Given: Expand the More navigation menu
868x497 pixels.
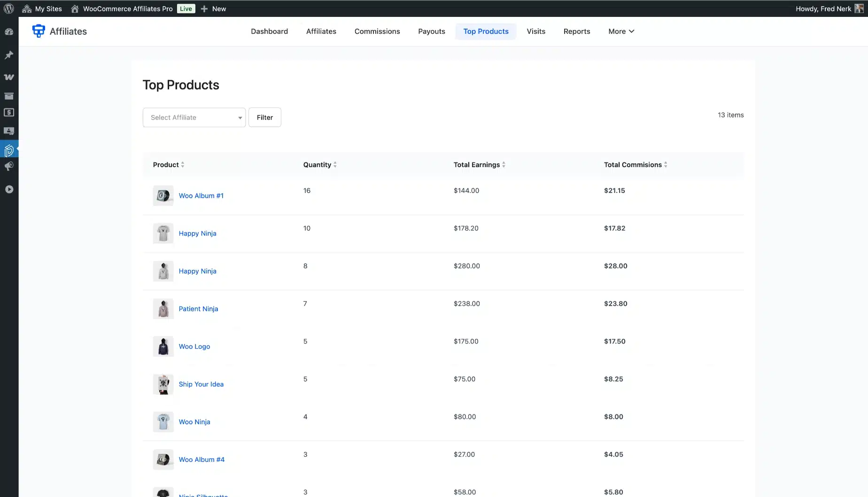Looking at the screenshot, I should [621, 31].
